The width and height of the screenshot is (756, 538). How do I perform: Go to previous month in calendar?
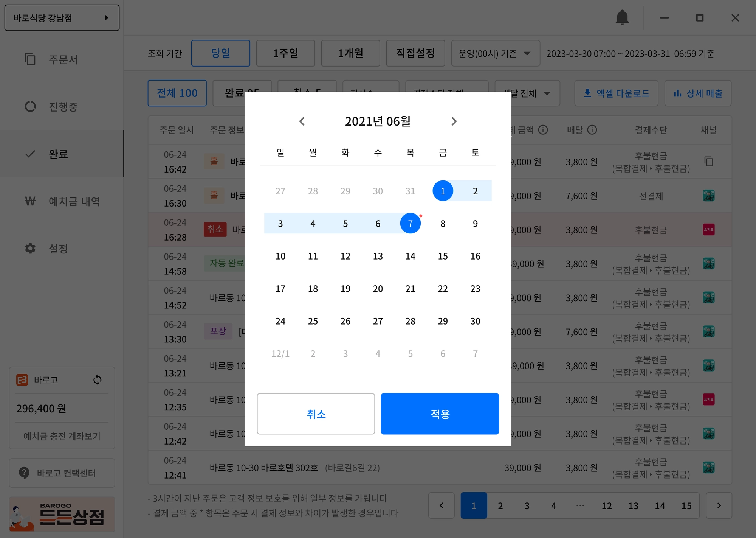point(302,121)
